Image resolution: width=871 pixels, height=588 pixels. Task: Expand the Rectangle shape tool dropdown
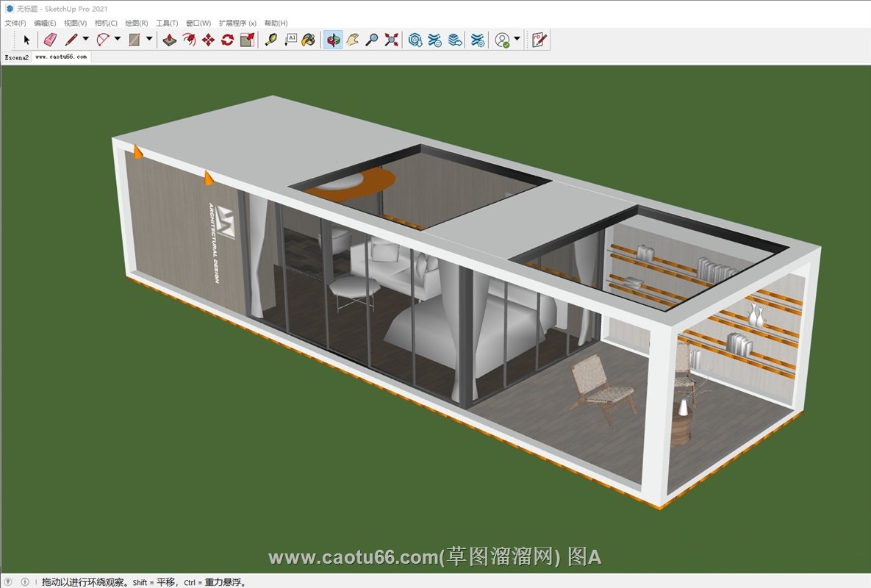149,39
